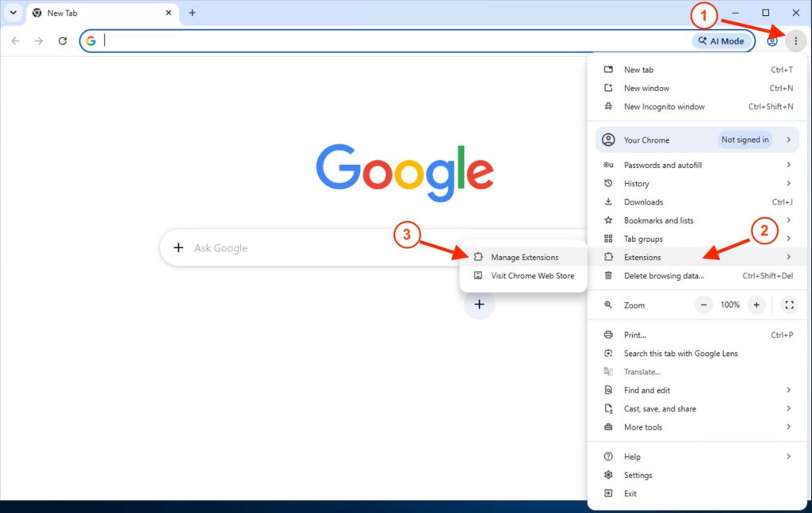Click the add shortcut plus circle
Viewport: 812px width, 513px height.
pyautogui.click(x=479, y=304)
